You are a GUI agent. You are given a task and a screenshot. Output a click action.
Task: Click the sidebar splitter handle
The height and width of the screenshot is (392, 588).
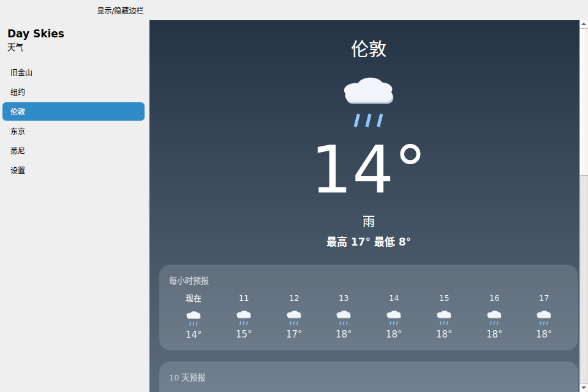[x=148, y=206]
